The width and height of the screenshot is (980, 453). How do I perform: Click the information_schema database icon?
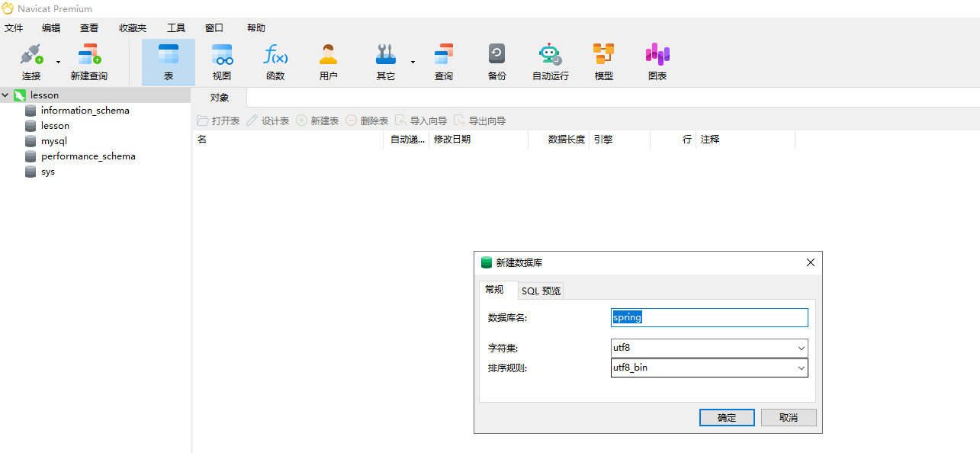tap(31, 111)
